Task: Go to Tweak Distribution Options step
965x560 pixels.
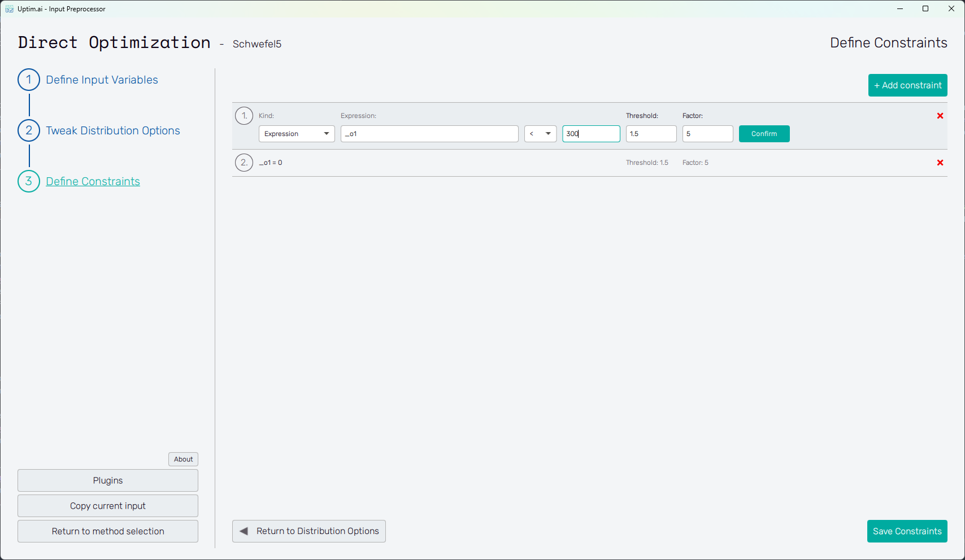Action: click(113, 130)
